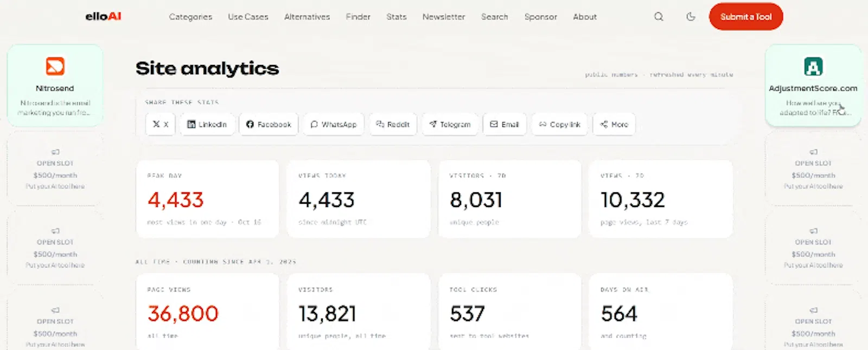Image resolution: width=868 pixels, height=350 pixels.
Task: Open the Use Cases menu
Action: [248, 17]
